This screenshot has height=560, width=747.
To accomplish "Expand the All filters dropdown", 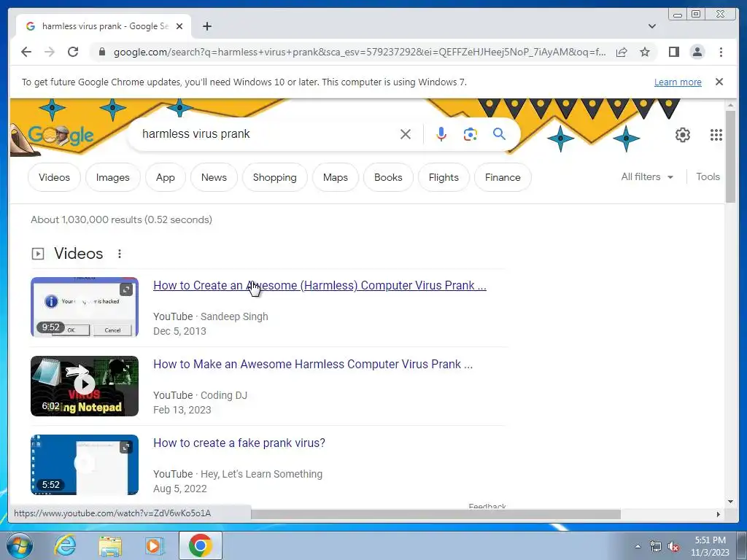I will tap(647, 176).
